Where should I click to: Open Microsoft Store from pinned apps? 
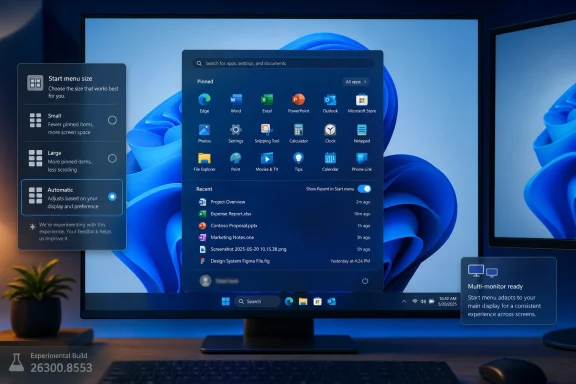tap(362, 103)
